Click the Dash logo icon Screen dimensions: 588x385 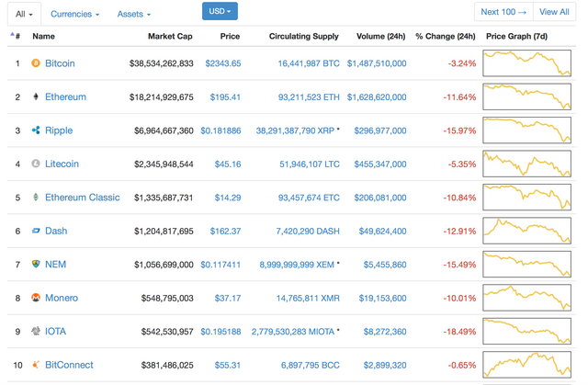(36, 231)
